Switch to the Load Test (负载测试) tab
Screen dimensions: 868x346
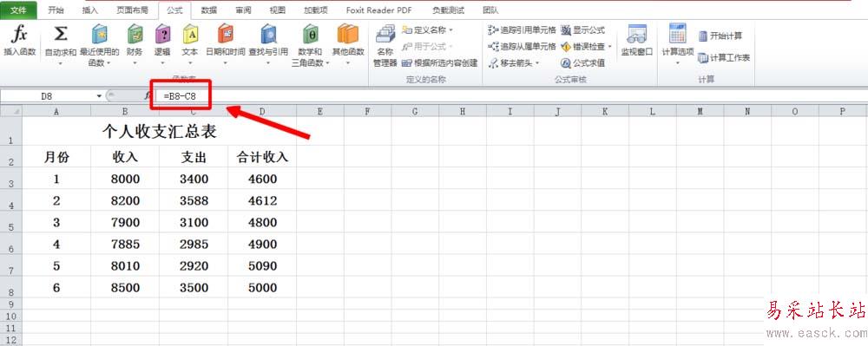tap(448, 10)
